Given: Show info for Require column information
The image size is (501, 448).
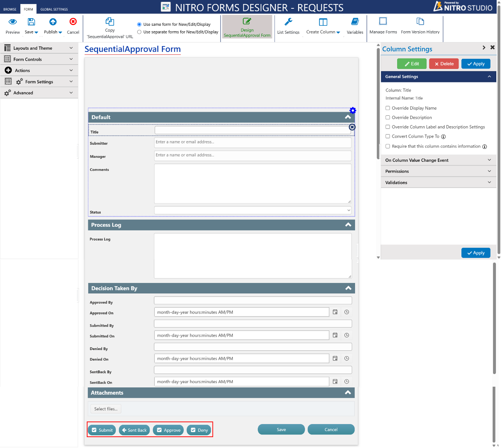Looking at the screenshot, I should 484,147.
